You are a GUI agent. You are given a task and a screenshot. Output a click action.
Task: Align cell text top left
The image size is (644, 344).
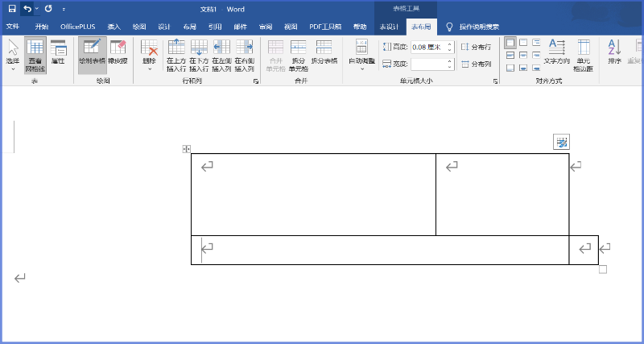pos(510,43)
